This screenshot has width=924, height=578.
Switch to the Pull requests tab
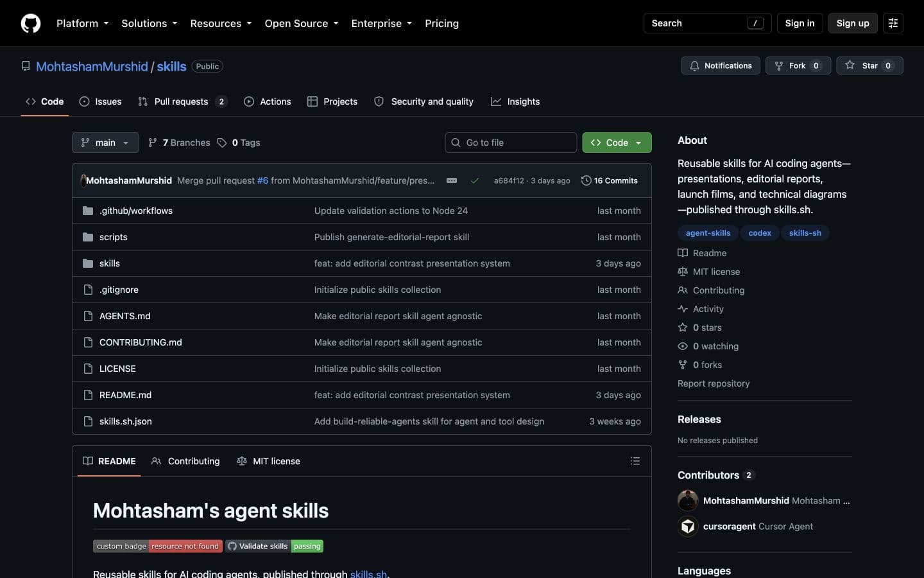pyautogui.click(x=182, y=101)
